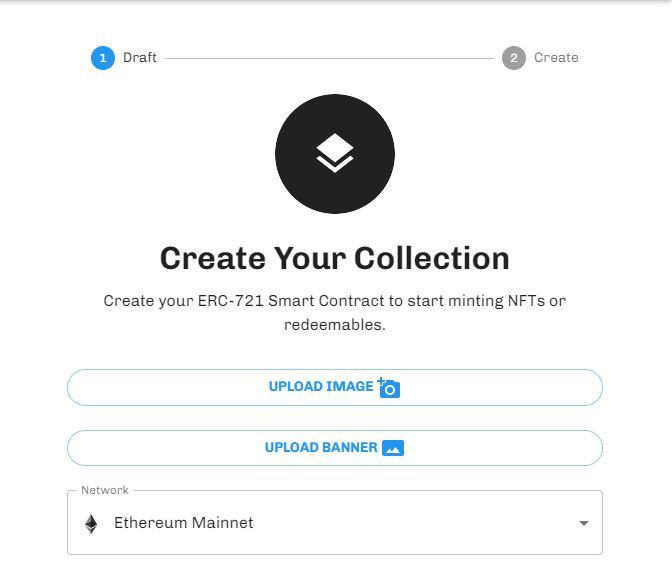This screenshot has height=573, width=672.
Task: Click the UPLOAD BANNER button
Action: pos(335,448)
